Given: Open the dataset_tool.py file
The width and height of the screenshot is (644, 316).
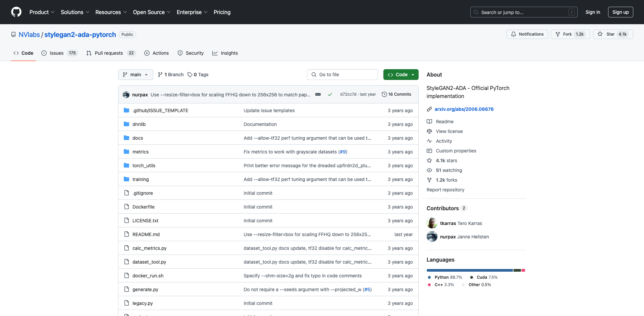Looking at the screenshot, I should tap(149, 262).
